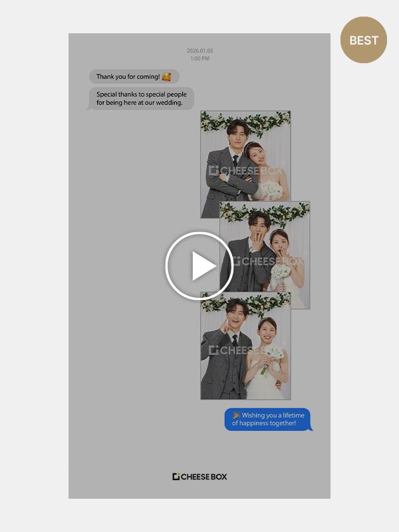Screen dimensions: 399x532
Task: Click the gold BEST badge
Action: coord(363,40)
